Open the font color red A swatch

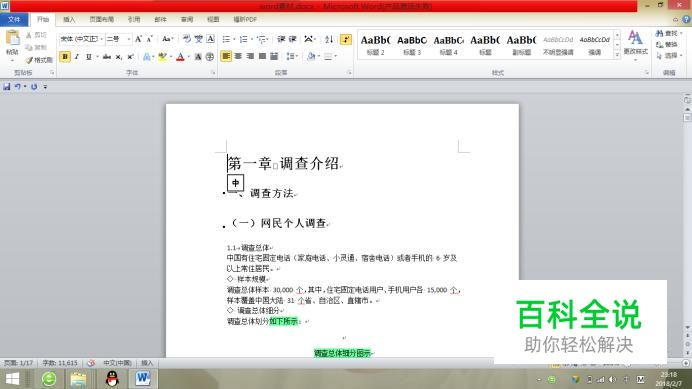[180, 57]
